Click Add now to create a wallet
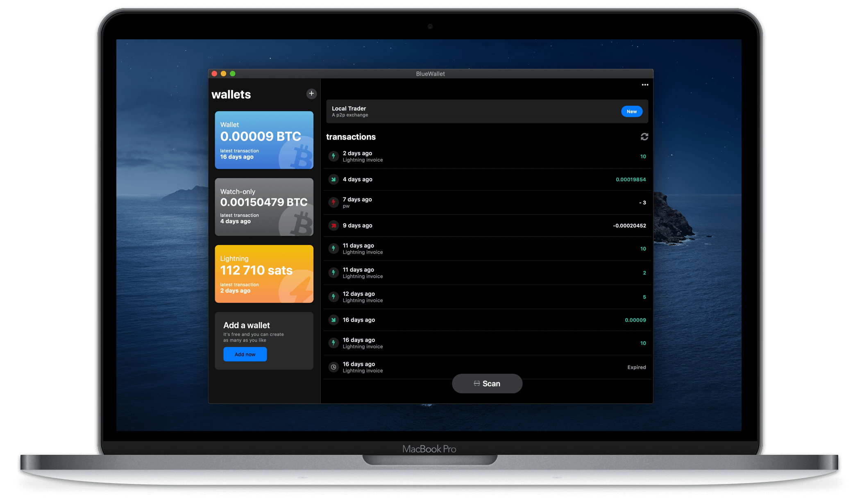The height and width of the screenshot is (504, 862). (245, 353)
